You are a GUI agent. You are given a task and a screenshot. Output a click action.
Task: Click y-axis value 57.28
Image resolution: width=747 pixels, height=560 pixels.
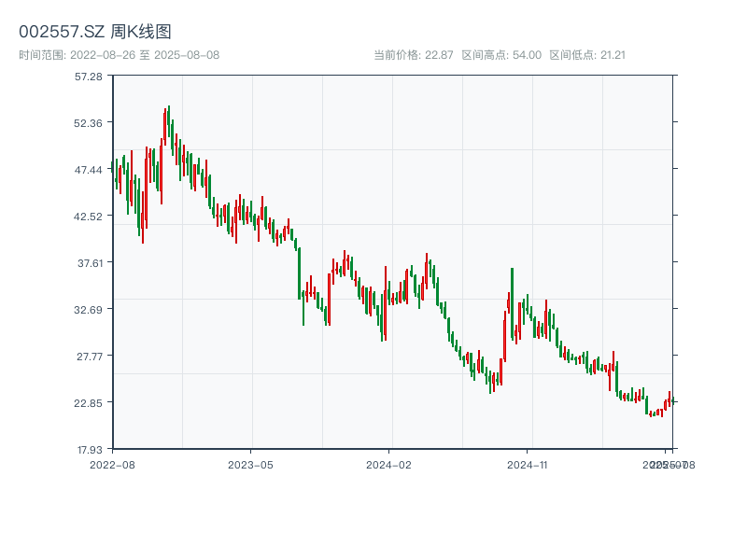(x=88, y=77)
